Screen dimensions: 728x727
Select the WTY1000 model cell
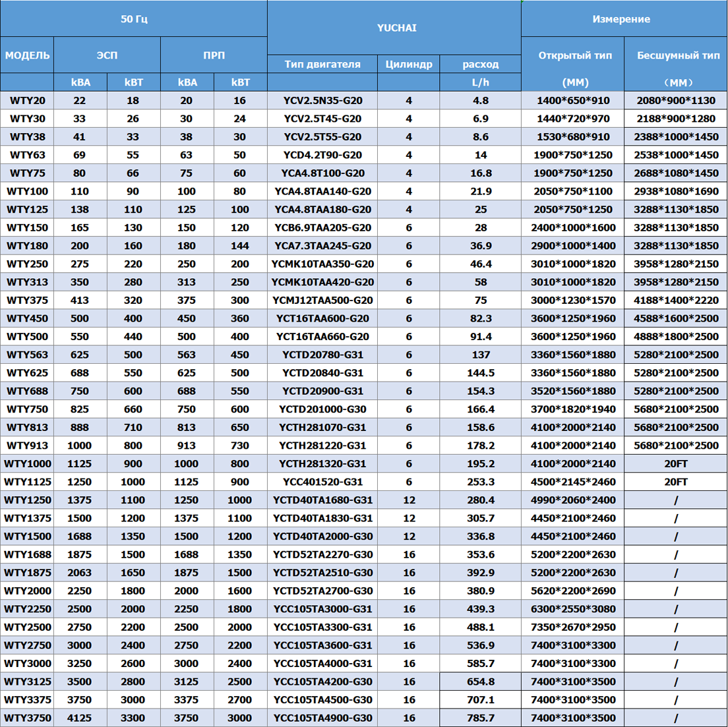pos(28,463)
